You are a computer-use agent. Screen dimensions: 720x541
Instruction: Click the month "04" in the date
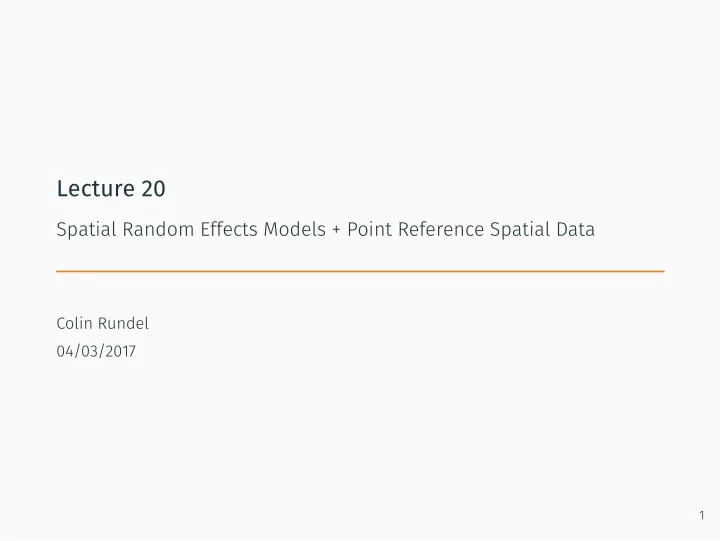pos(65,351)
